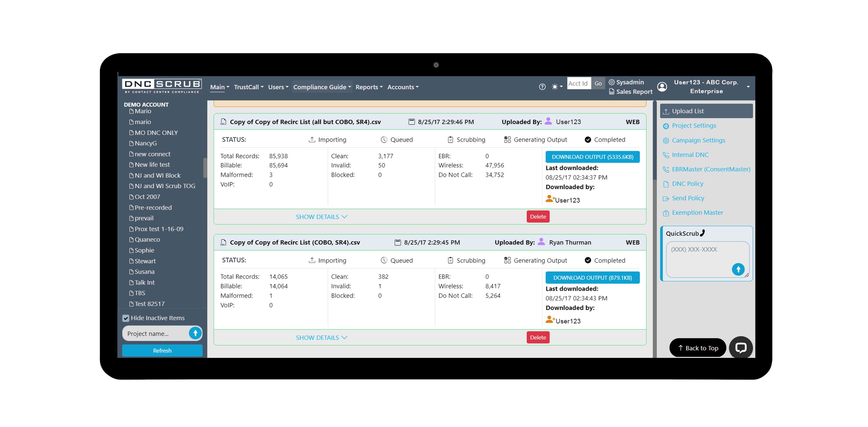Open the Internal DNC list
The width and height of the screenshot is (868, 427).
point(690,155)
